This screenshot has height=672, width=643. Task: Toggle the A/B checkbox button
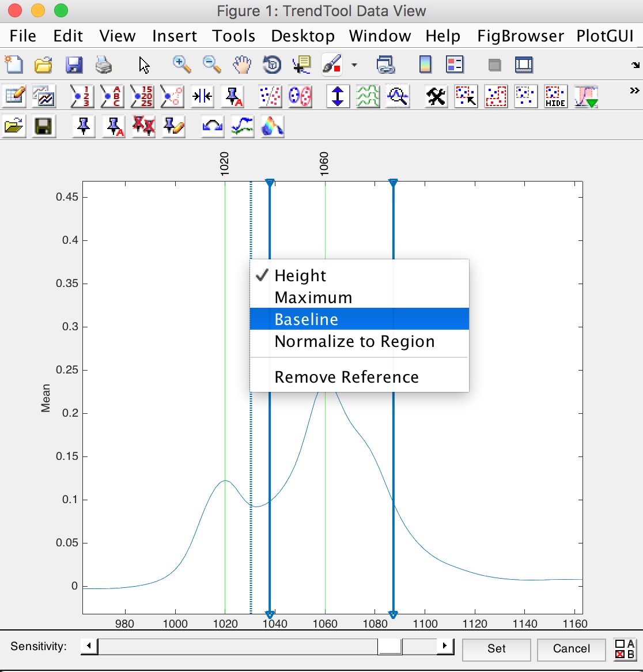[x=625, y=649]
